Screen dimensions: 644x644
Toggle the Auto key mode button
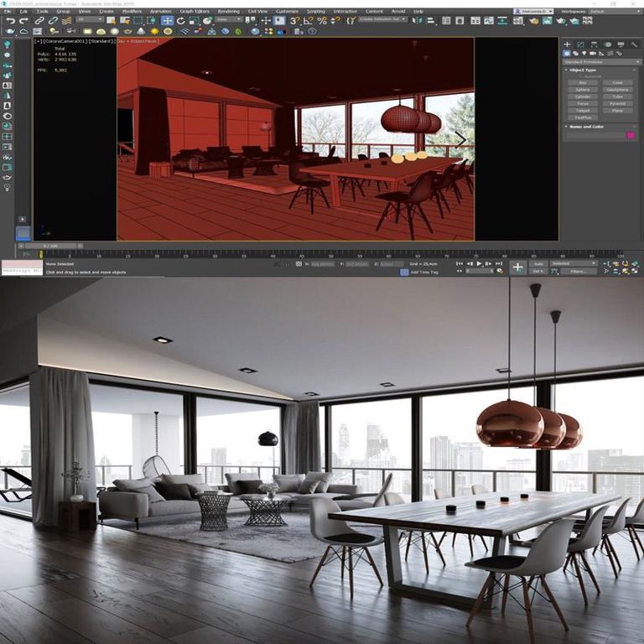(x=539, y=263)
